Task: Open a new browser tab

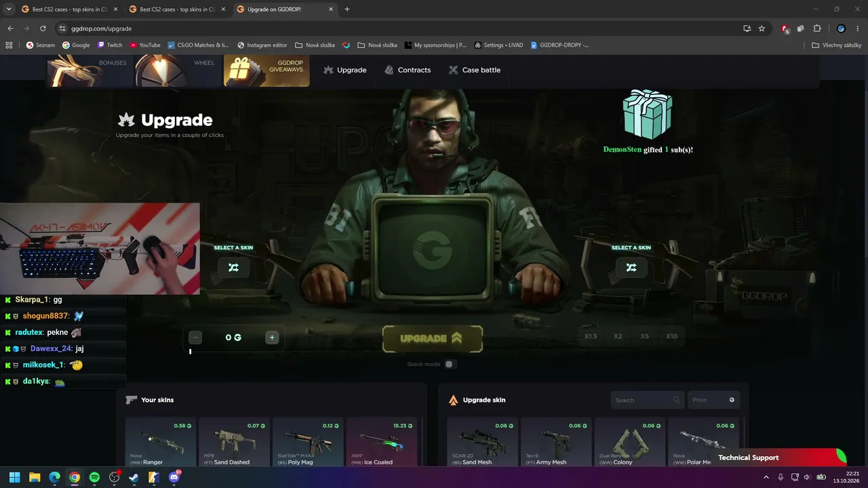Action: 347,9
